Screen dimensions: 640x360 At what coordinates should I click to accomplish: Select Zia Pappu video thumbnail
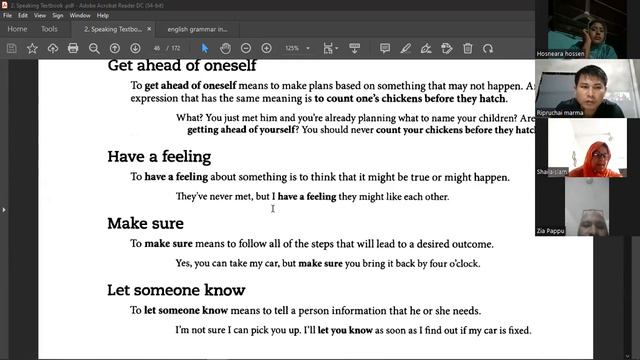click(x=587, y=207)
